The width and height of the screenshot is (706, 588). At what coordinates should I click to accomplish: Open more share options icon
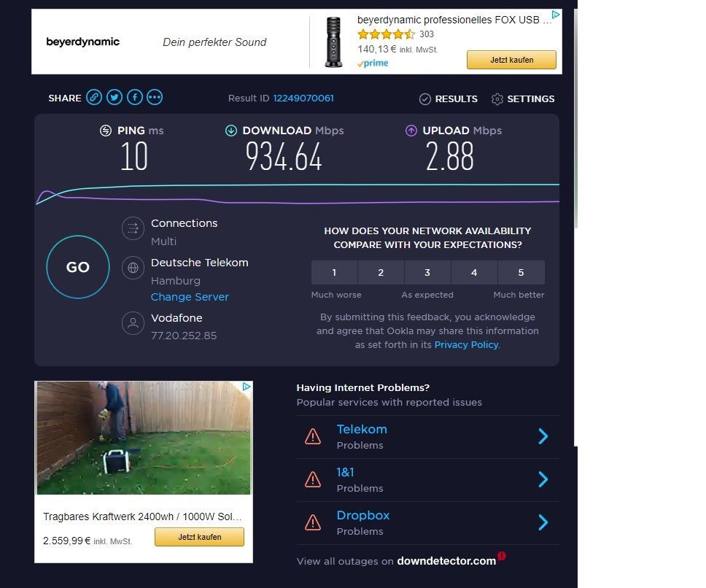[x=155, y=97]
